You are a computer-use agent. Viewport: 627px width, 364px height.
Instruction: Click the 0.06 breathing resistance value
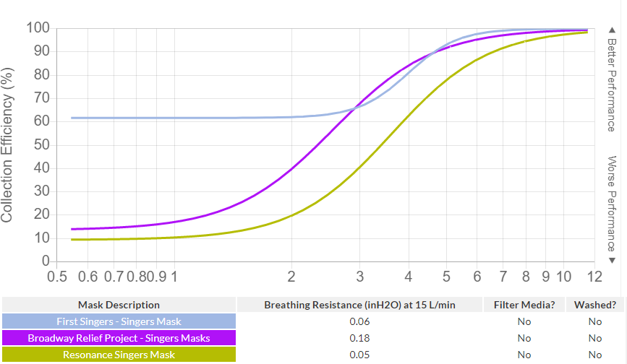coord(359,321)
